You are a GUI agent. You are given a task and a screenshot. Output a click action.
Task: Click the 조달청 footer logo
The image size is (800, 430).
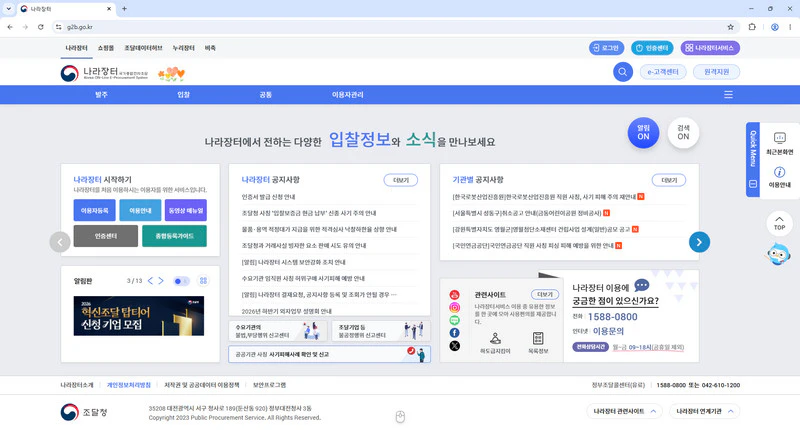tap(84, 412)
